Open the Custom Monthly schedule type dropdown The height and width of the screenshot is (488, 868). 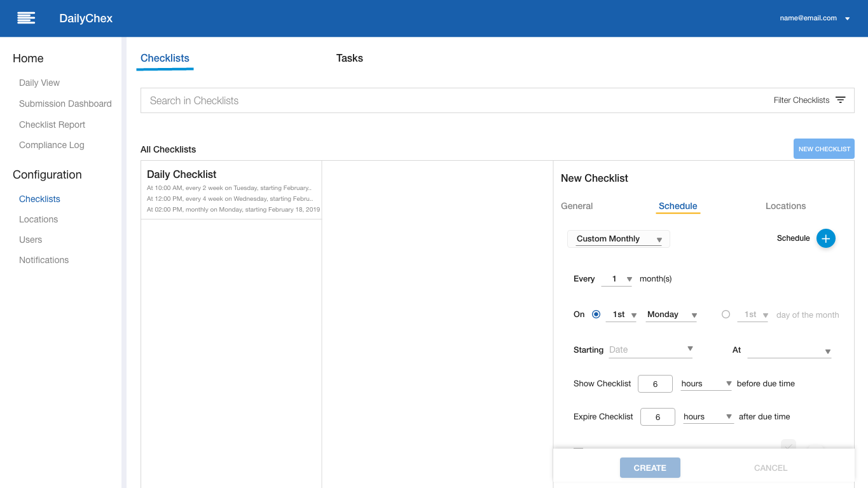[x=619, y=239]
